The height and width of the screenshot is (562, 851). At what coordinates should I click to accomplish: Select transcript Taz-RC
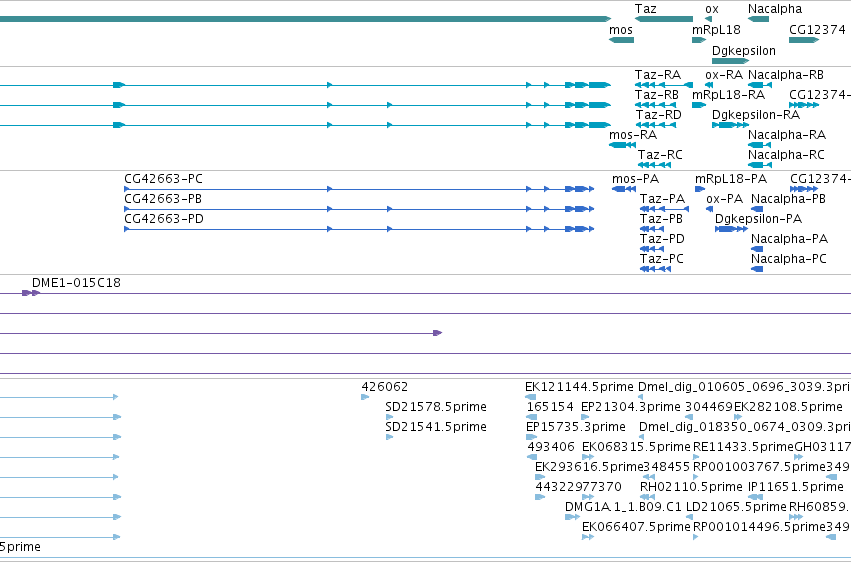pyautogui.click(x=660, y=155)
